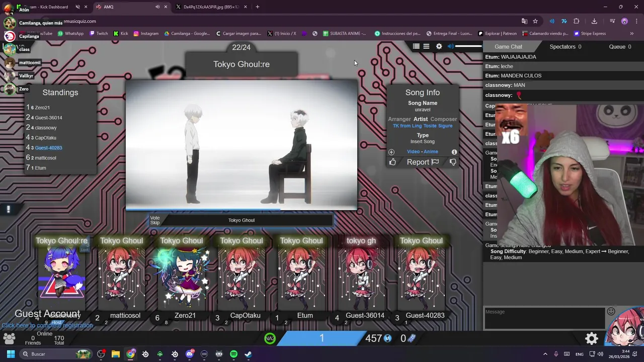This screenshot has width=644, height=362.
Task: Open WhatsApp bookmark
Action: click(70, 34)
